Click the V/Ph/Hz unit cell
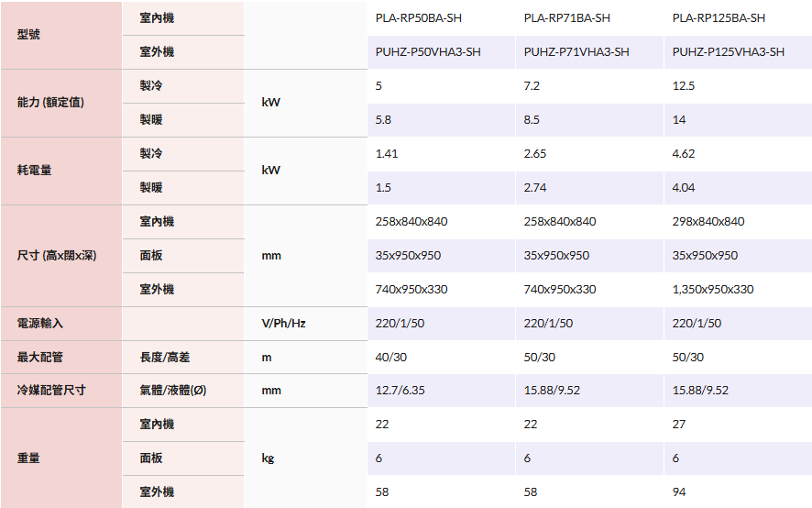This screenshot has height=508, width=812. 283,324
